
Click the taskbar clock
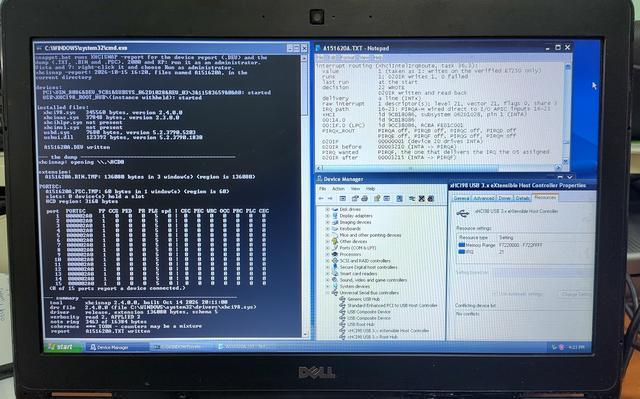(x=576, y=348)
